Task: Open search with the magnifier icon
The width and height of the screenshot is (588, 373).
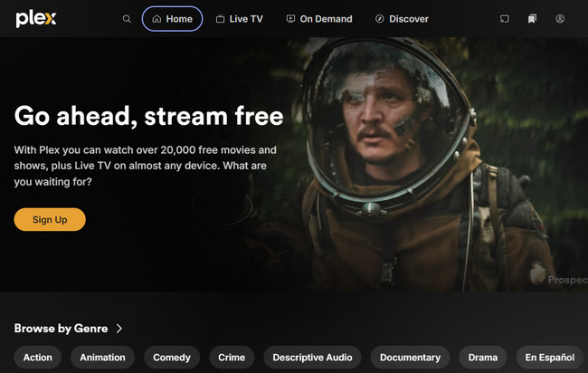Action: click(x=127, y=19)
